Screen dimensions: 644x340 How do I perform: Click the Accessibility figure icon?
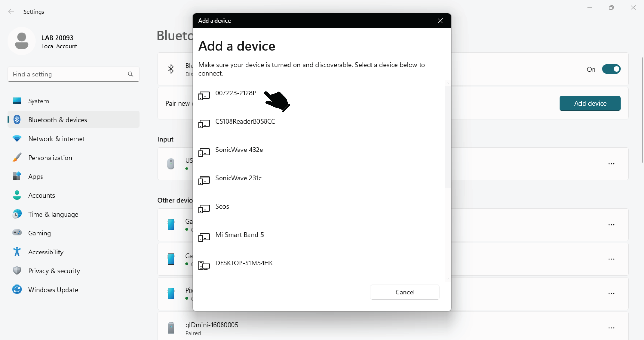tap(17, 252)
